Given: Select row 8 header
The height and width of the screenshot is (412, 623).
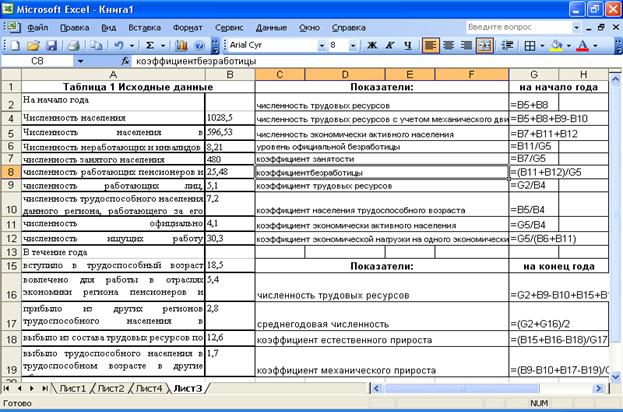Looking at the screenshot, I should click(11, 172).
